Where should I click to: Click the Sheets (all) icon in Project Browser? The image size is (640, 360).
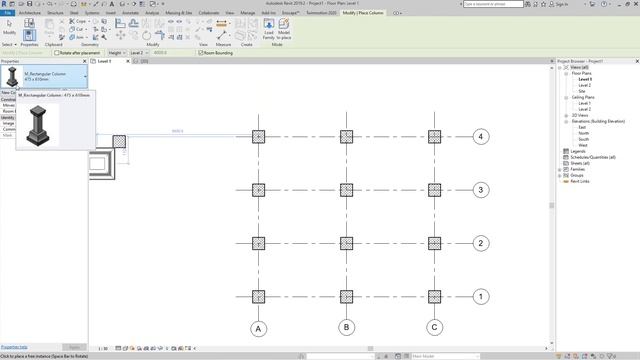(566, 163)
